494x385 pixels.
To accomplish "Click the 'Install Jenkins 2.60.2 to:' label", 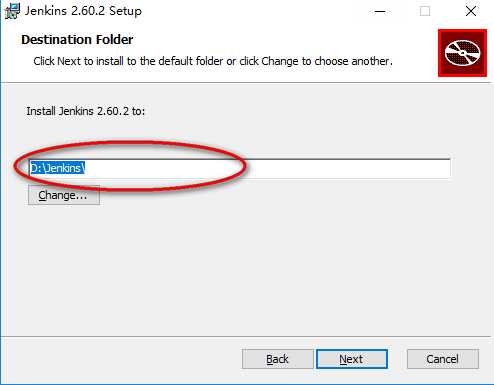I will [x=86, y=111].
